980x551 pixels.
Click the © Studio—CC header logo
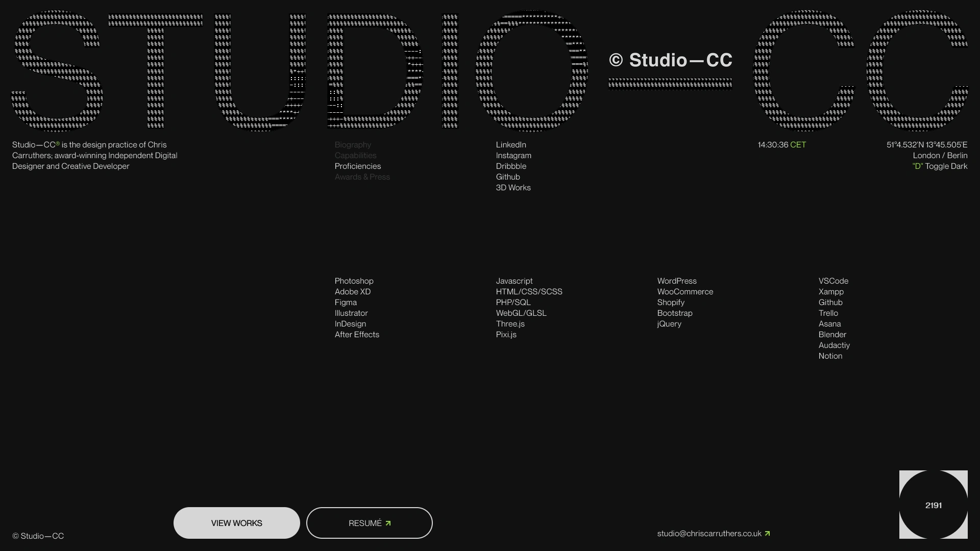[x=670, y=60]
